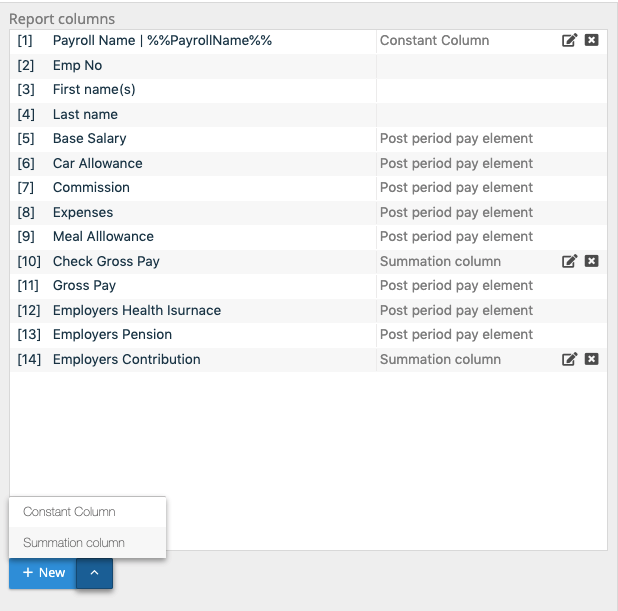Select the First name(s) column row
The image size is (618, 611).
[x=93, y=90]
